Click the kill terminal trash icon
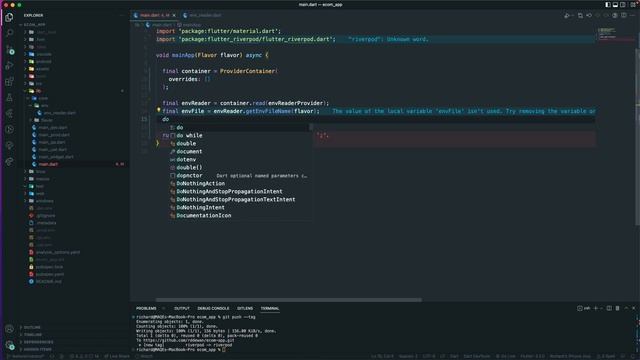 coord(618,308)
